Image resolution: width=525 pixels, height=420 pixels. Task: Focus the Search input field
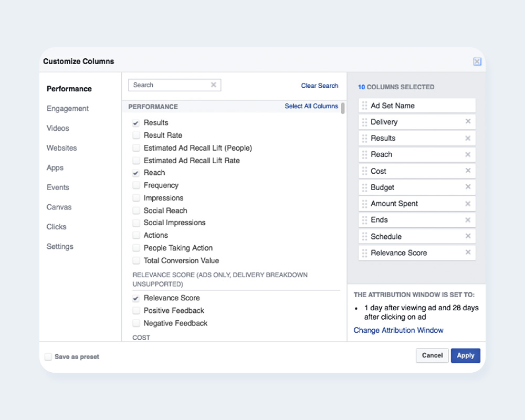tap(174, 85)
